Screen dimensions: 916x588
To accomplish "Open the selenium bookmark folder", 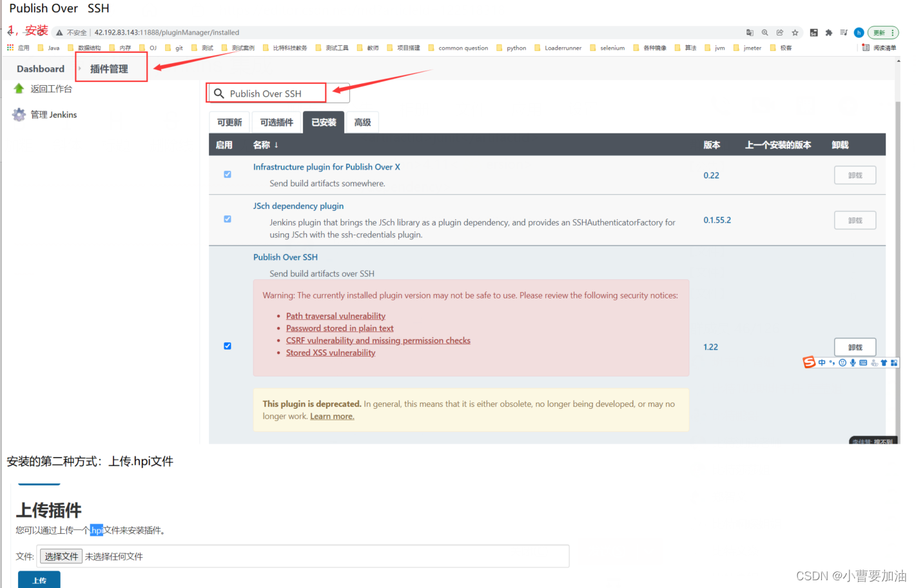I will click(607, 48).
